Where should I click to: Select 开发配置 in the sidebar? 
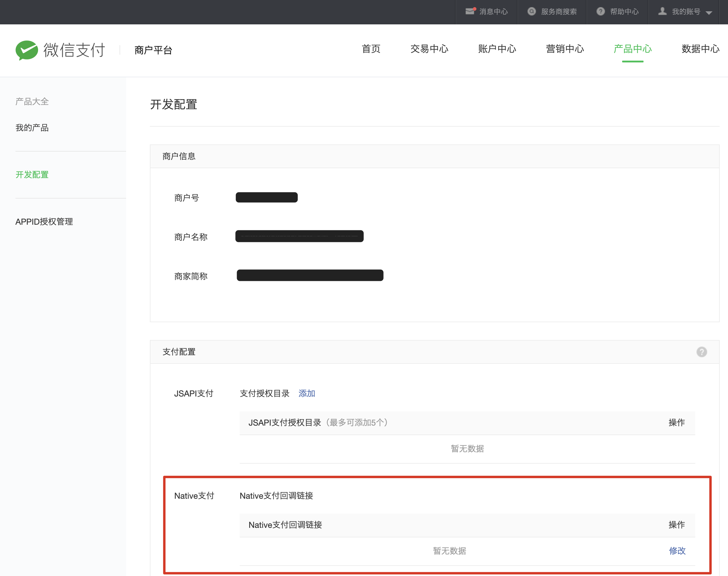(x=32, y=175)
